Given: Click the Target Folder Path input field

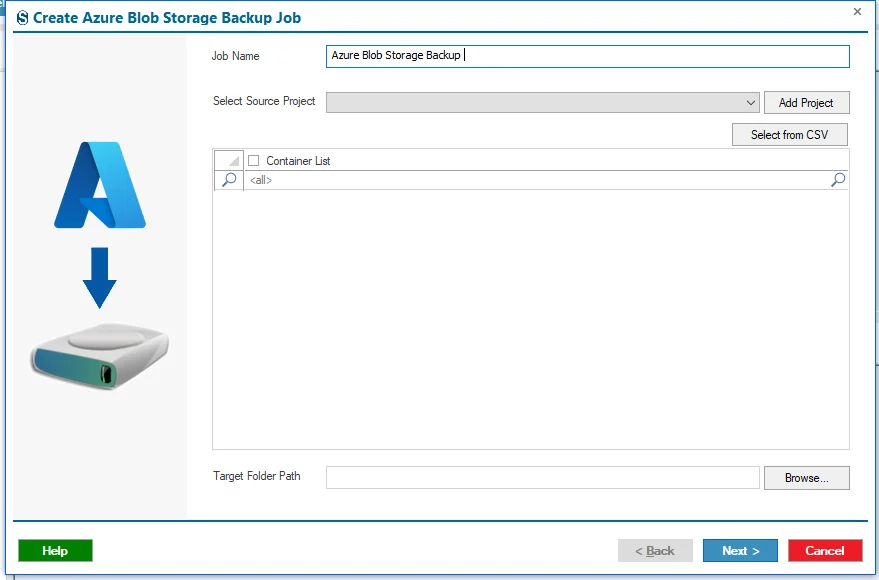Looking at the screenshot, I should 543,477.
